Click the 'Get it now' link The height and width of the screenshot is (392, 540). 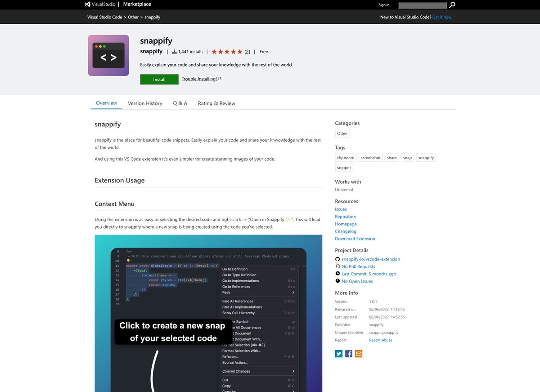coord(442,17)
